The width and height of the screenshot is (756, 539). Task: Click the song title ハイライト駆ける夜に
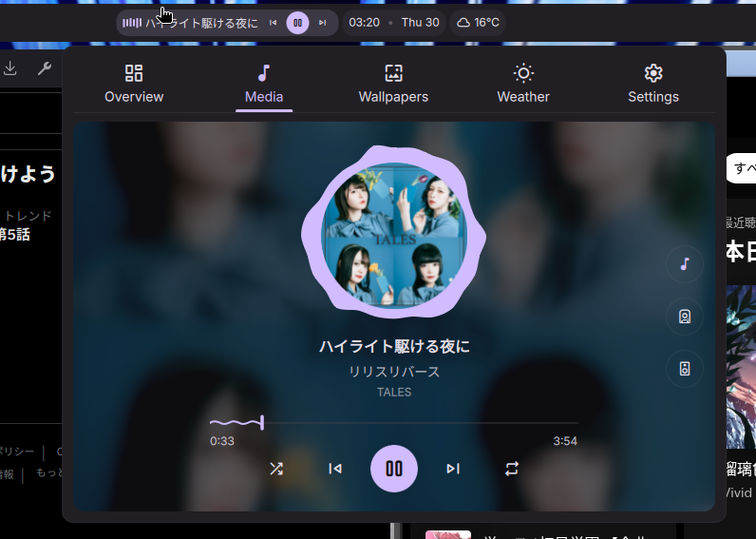(394, 346)
